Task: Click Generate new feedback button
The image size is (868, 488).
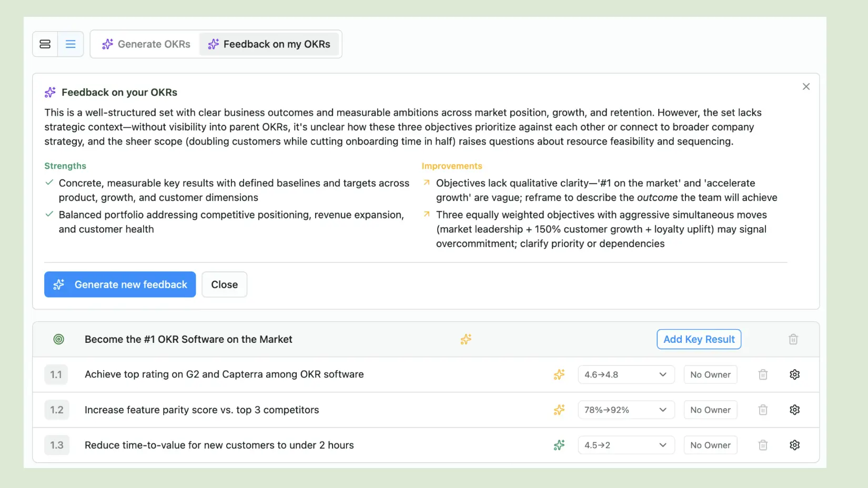Action: (x=120, y=284)
